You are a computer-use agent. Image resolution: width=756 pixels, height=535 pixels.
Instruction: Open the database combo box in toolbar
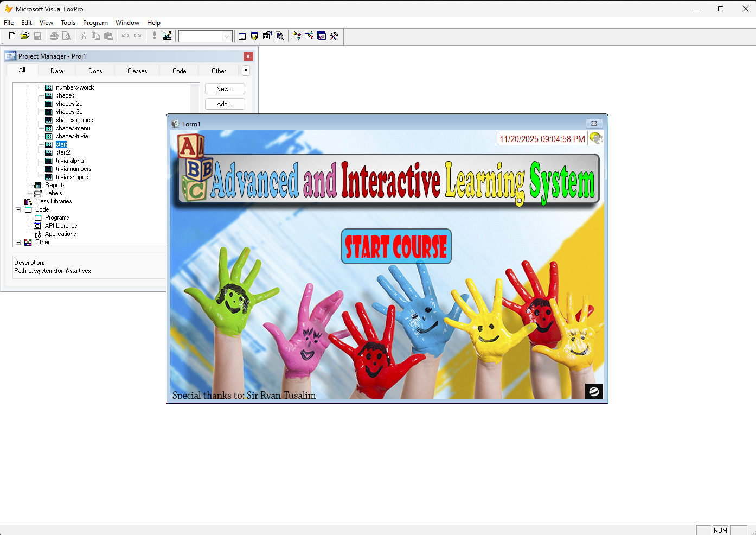tap(227, 36)
